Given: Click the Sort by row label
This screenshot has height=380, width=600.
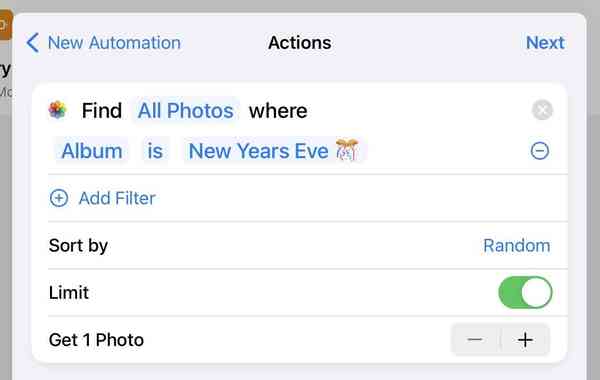Looking at the screenshot, I should [78, 246].
